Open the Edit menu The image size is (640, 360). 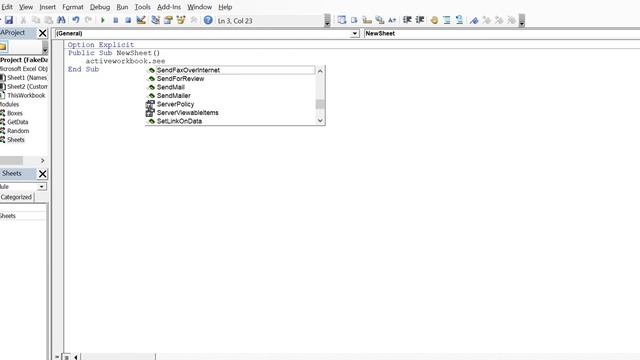(x=7, y=7)
